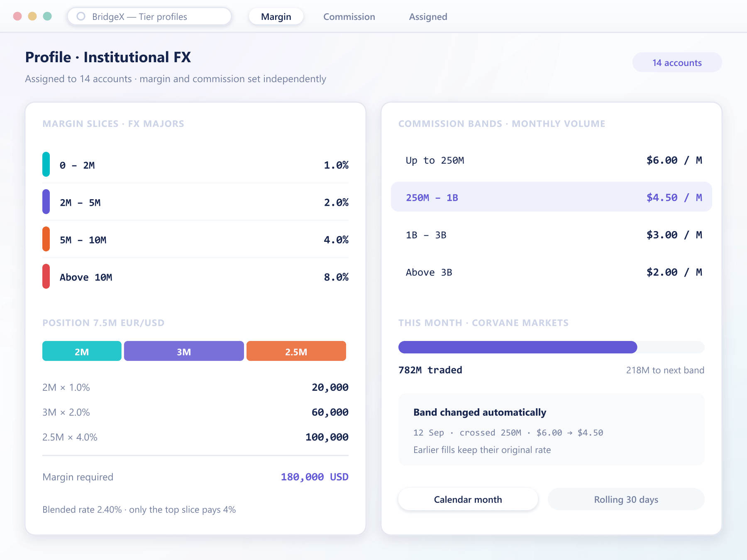The width and height of the screenshot is (747, 560).
Task: Click the orange 2.5M position segment
Action: point(296,351)
